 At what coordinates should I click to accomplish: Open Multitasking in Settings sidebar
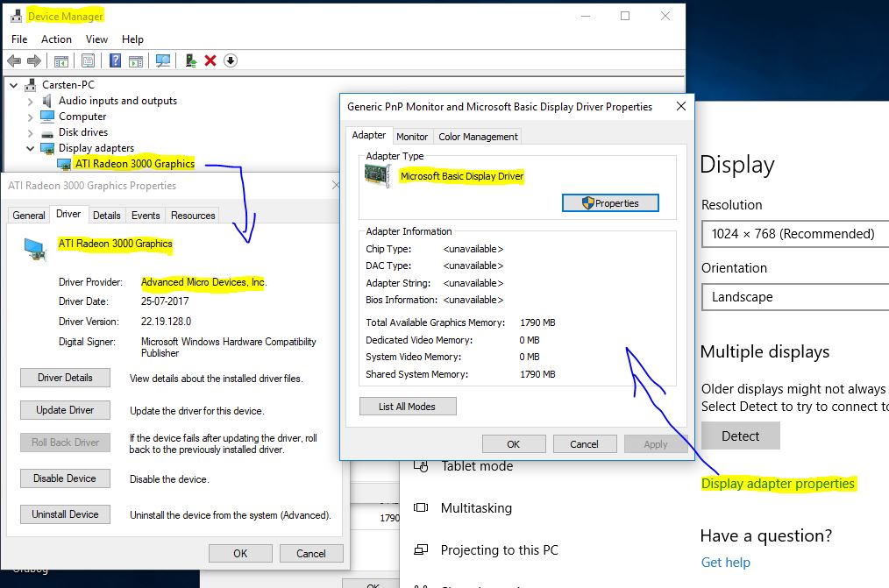click(x=476, y=508)
